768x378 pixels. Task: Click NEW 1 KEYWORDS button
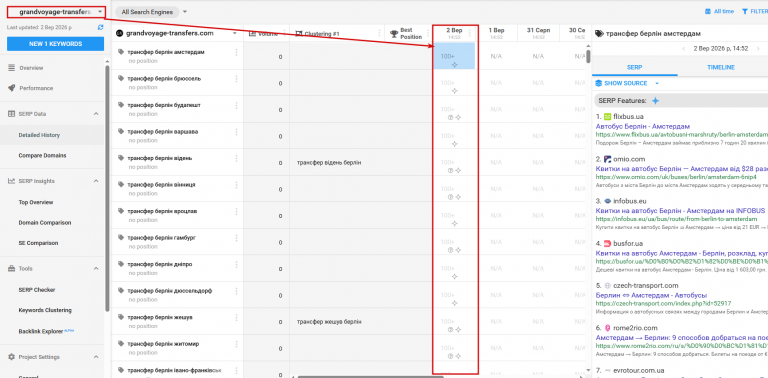point(55,44)
